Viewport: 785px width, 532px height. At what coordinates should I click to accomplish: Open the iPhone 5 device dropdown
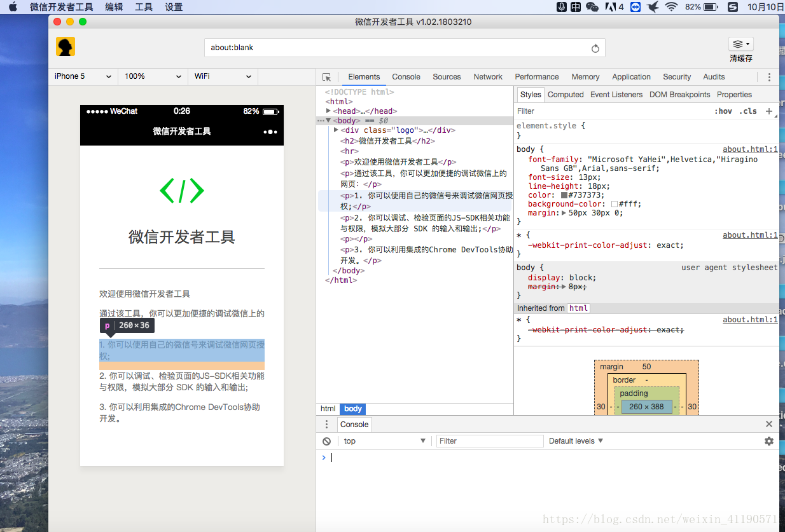[x=83, y=76]
